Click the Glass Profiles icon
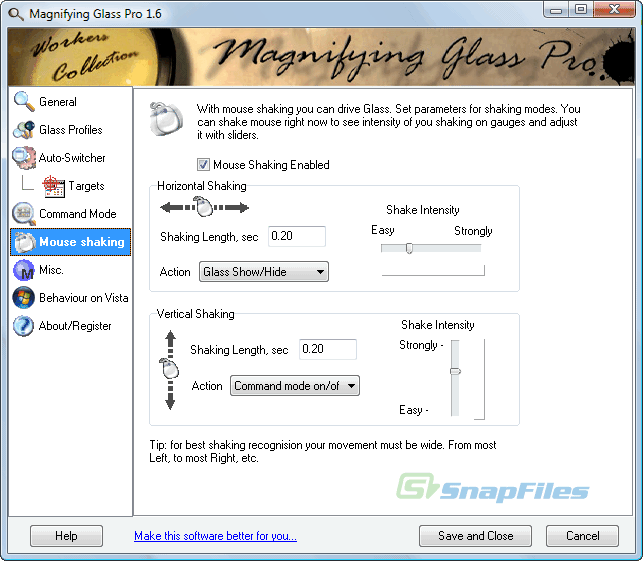 [x=24, y=130]
